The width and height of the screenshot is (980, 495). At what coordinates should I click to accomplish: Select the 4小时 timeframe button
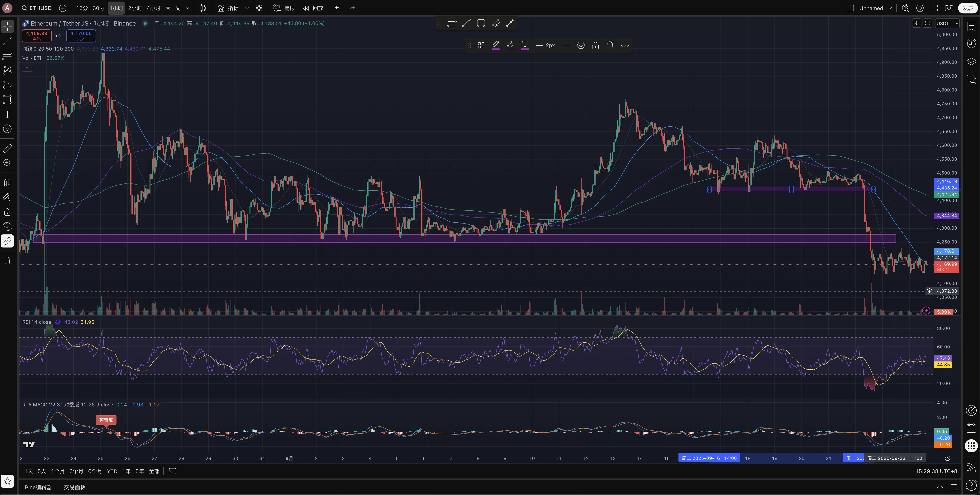pyautogui.click(x=153, y=8)
